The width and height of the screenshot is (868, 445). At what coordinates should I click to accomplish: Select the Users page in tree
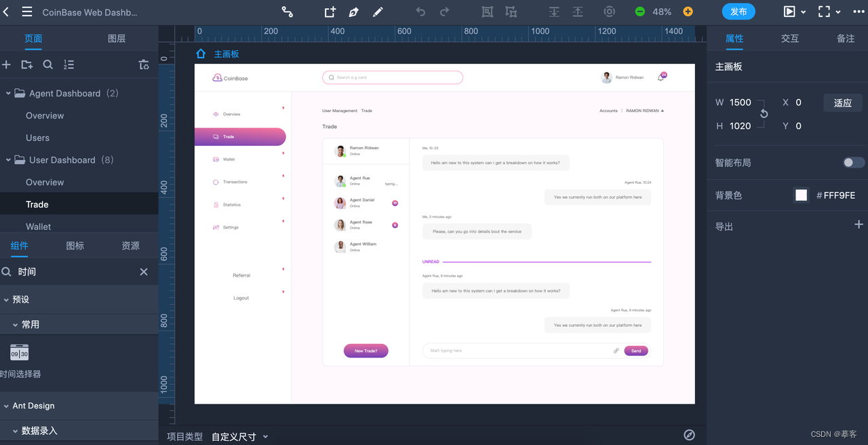point(37,138)
